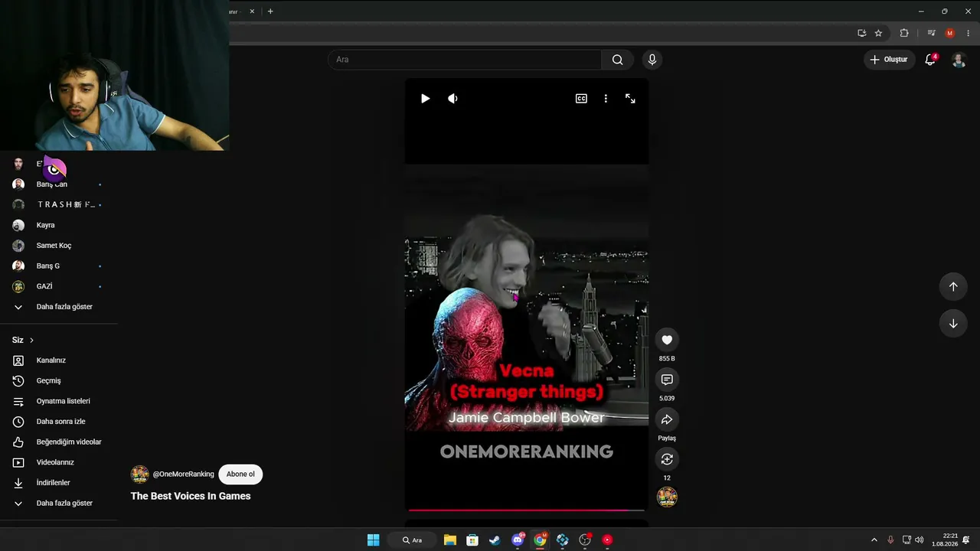980x551 pixels.
Task: Click the YouTube search magnifier button
Action: pyautogui.click(x=618, y=60)
